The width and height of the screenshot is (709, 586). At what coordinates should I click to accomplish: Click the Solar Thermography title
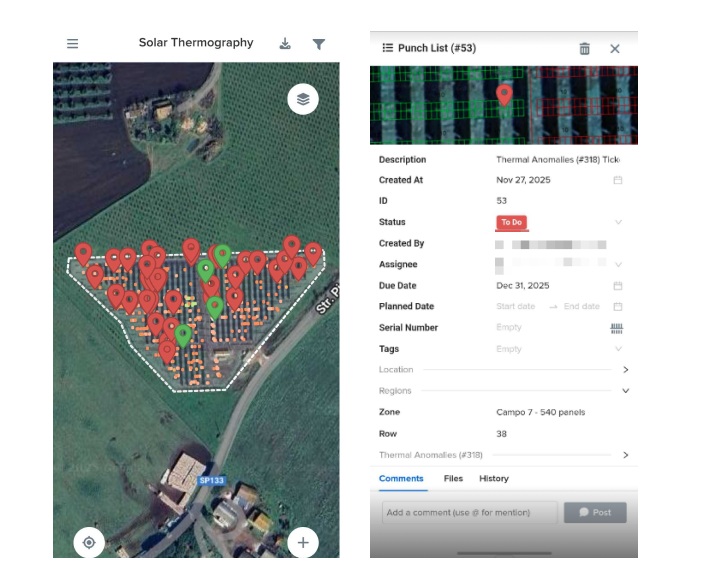click(196, 43)
